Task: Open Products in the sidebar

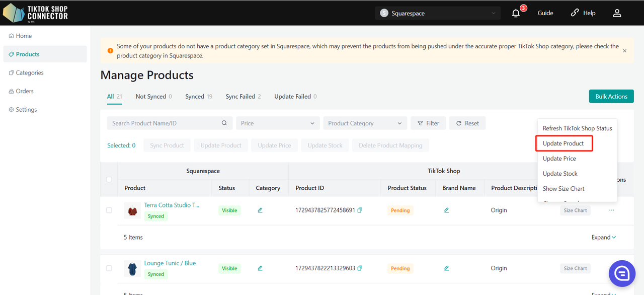Action: [45, 54]
